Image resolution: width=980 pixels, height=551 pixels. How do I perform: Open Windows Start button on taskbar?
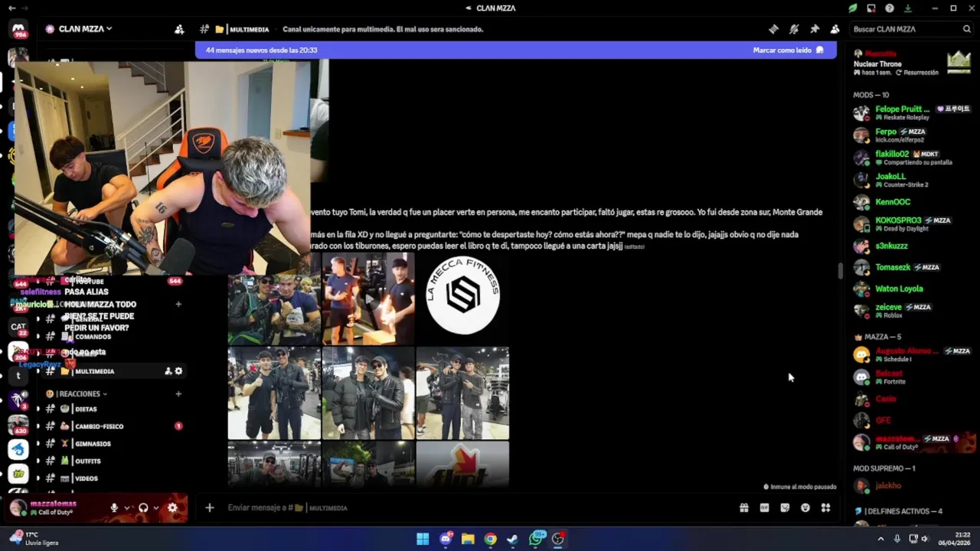(423, 539)
